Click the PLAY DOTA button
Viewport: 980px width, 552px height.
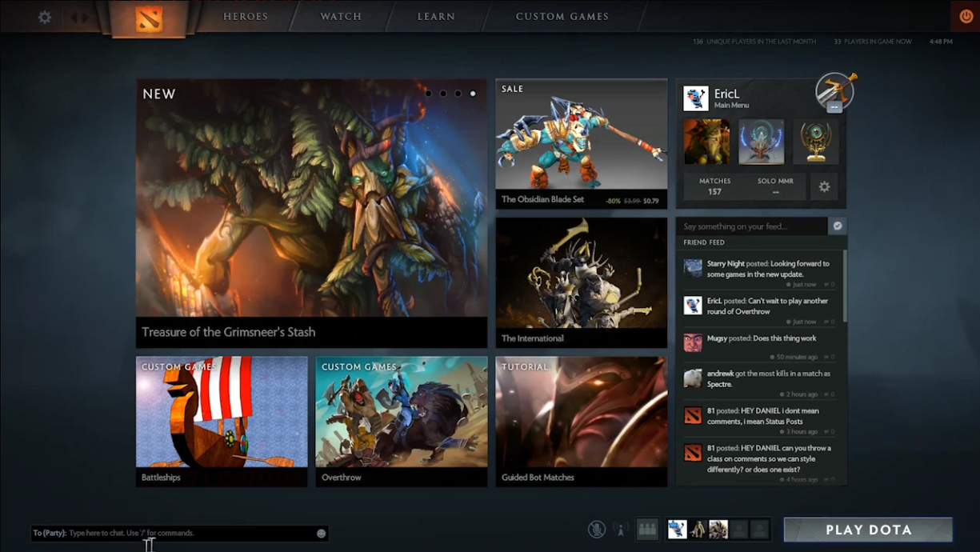(x=868, y=530)
